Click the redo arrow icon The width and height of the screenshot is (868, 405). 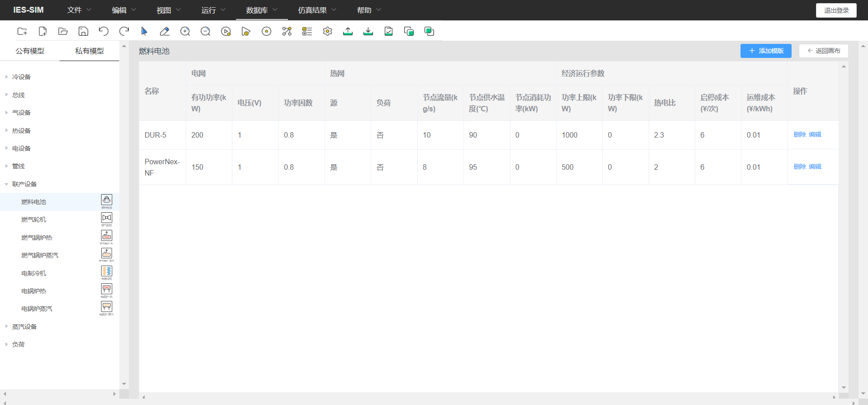[124, 31]
